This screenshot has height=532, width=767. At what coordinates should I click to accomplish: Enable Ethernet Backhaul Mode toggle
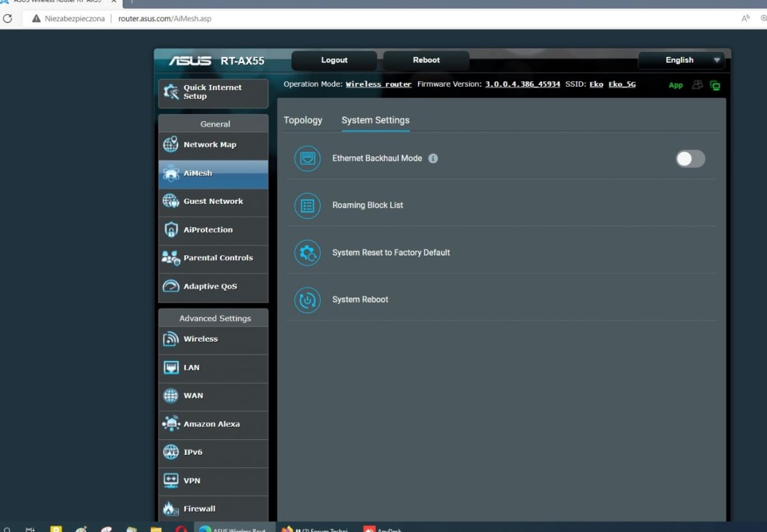tap(690, 159)
